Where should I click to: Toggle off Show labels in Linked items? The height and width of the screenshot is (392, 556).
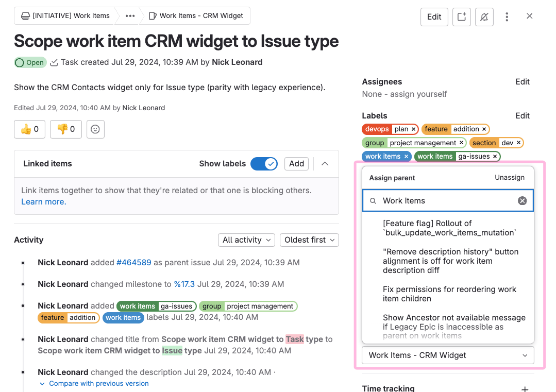(264, 163)
